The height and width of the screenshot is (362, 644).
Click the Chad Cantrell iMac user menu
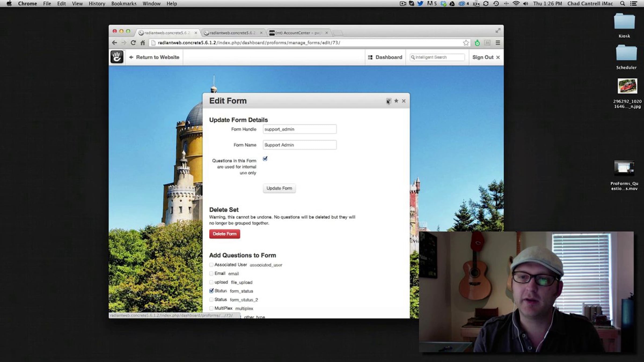coord(590,3)
